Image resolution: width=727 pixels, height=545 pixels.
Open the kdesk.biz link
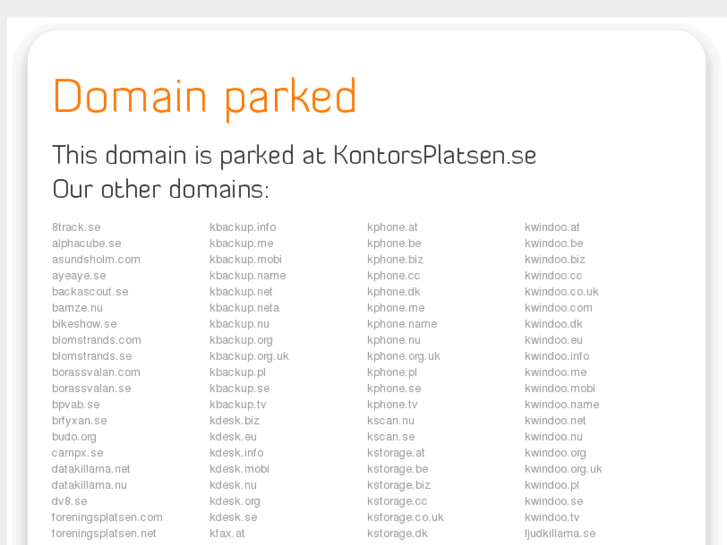[234, 421]
